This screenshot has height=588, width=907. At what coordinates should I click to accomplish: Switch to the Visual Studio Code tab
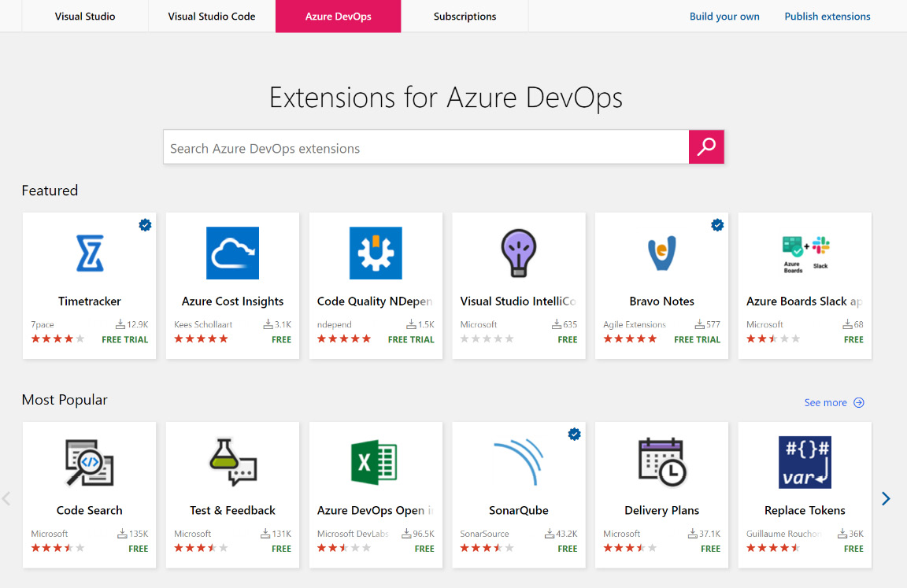tap(211, 16)
